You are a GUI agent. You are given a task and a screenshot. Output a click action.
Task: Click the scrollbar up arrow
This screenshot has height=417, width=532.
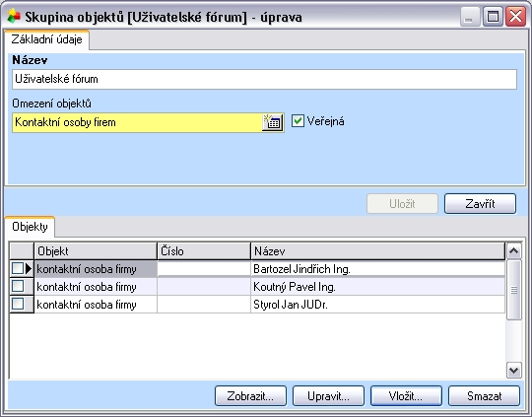coord(513,251)
